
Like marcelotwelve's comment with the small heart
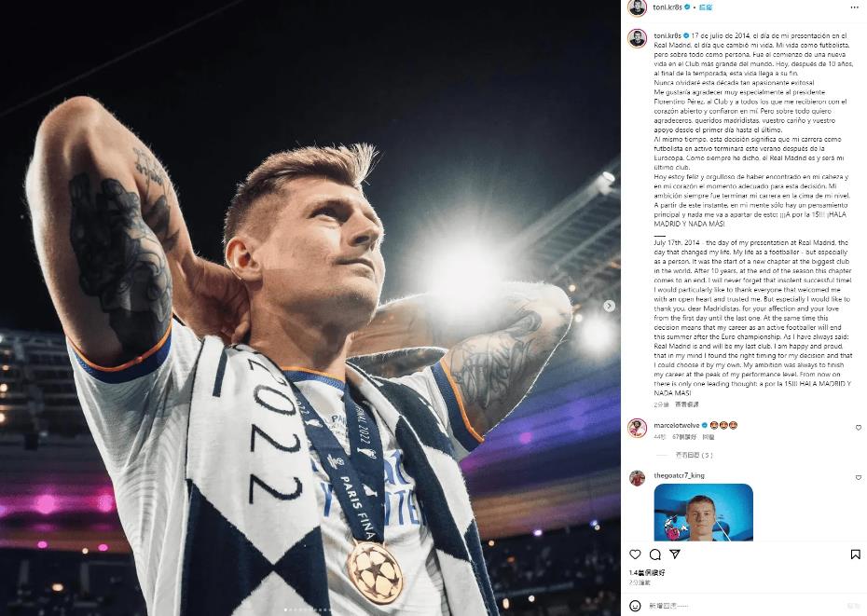pos(859,428)
